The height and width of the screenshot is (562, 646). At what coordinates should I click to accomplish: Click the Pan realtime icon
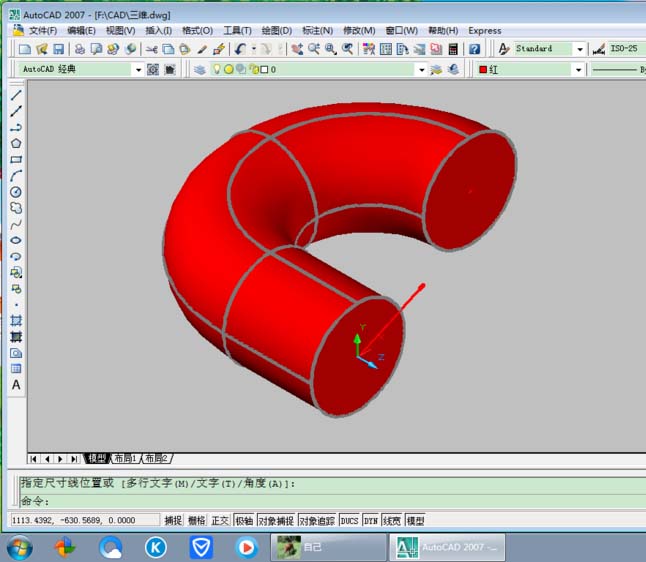point(297,49)
